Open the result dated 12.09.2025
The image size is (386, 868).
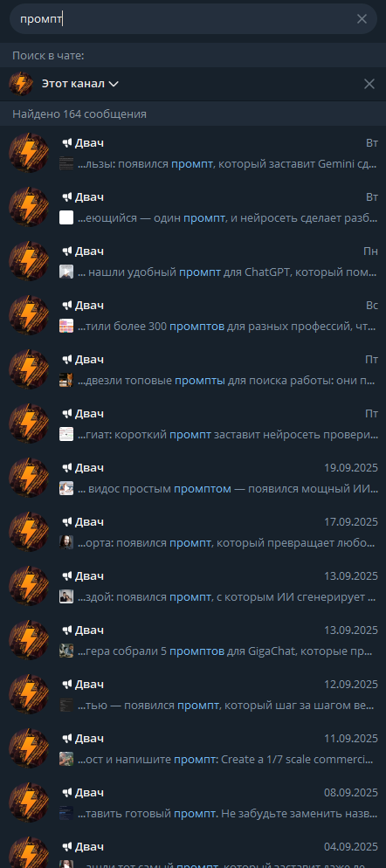(x=193, y=695)
